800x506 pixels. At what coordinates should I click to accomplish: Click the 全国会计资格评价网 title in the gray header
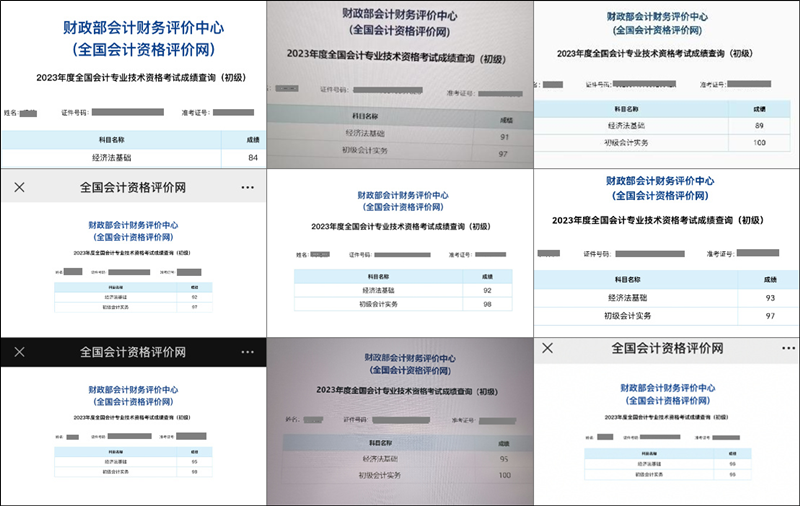coord(133,188)
